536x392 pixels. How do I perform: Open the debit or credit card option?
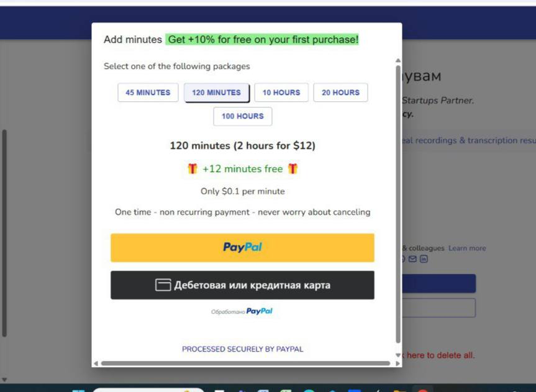tap(242, 285)
